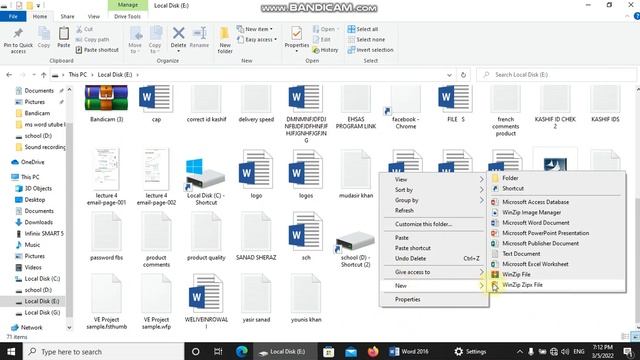Expand the View context submenu
Viewport: 640px width, 360px height.
click(x=434, y=180)
